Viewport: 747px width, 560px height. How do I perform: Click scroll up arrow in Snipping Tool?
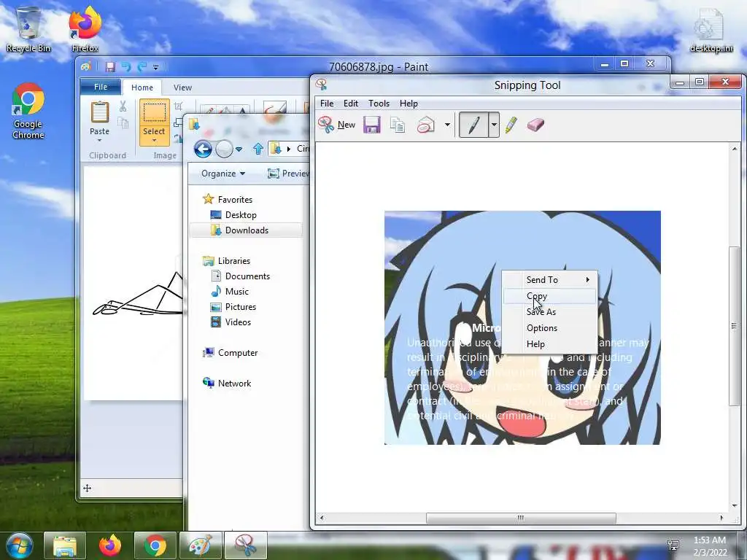tap(734, 149)
